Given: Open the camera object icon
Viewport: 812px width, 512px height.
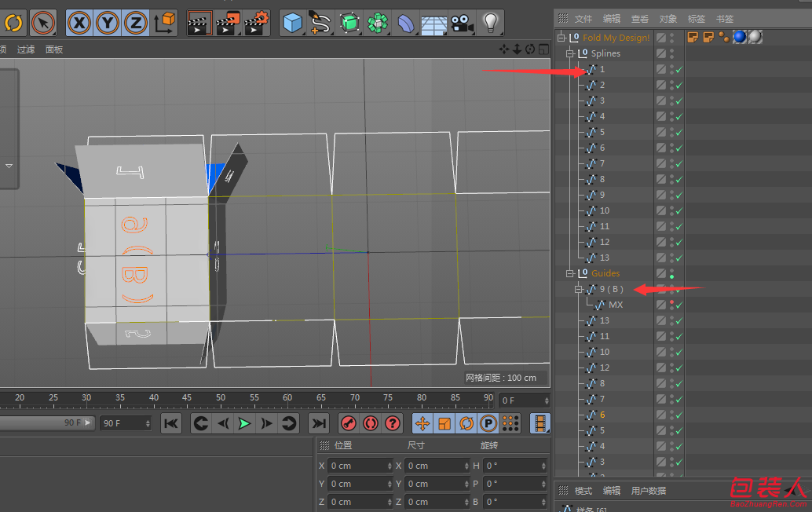Looking at the screenshot, I should tap(462, 24).
